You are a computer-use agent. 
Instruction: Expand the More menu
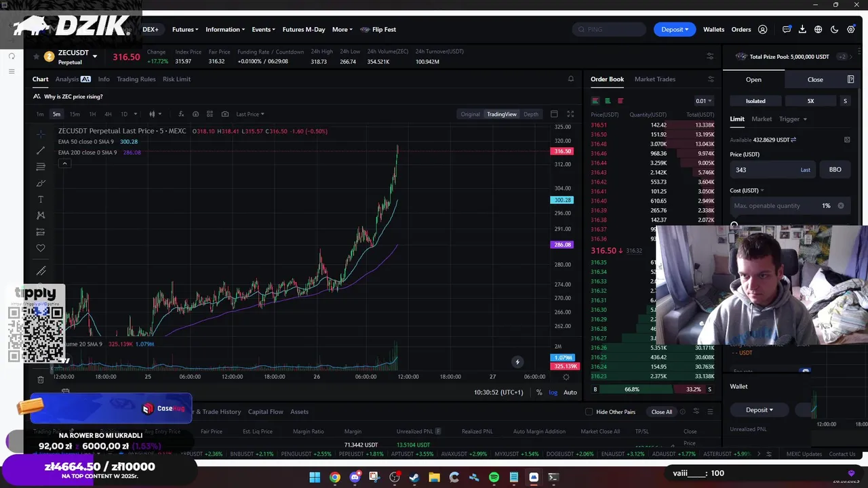tap(342, 30)
